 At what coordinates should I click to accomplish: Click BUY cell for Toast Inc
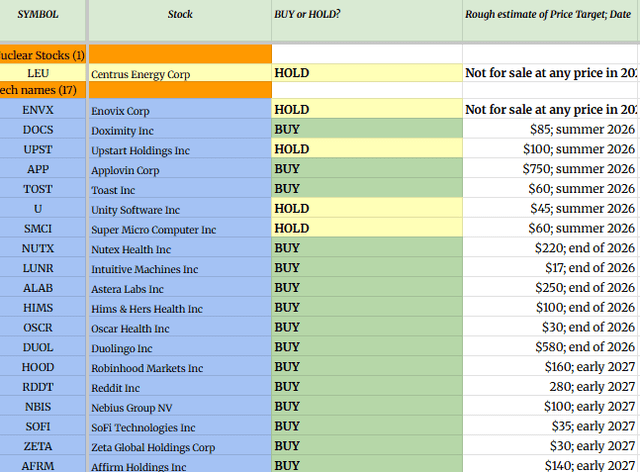[367, 188]
